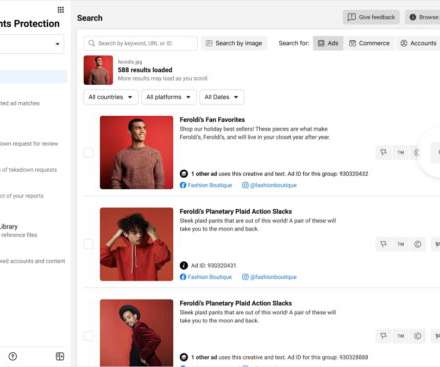Open the 'takedown requests' sidebar item
Image resolution: width=440 pixels, height=367 pixels.
tap(28, 170)
